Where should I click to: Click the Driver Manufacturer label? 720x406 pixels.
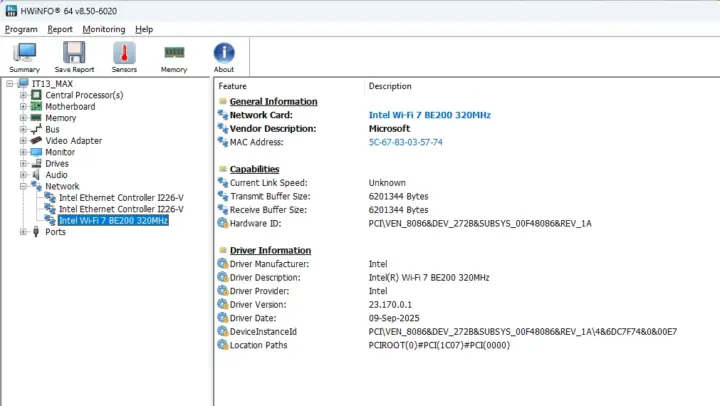(x=269, y=264)
